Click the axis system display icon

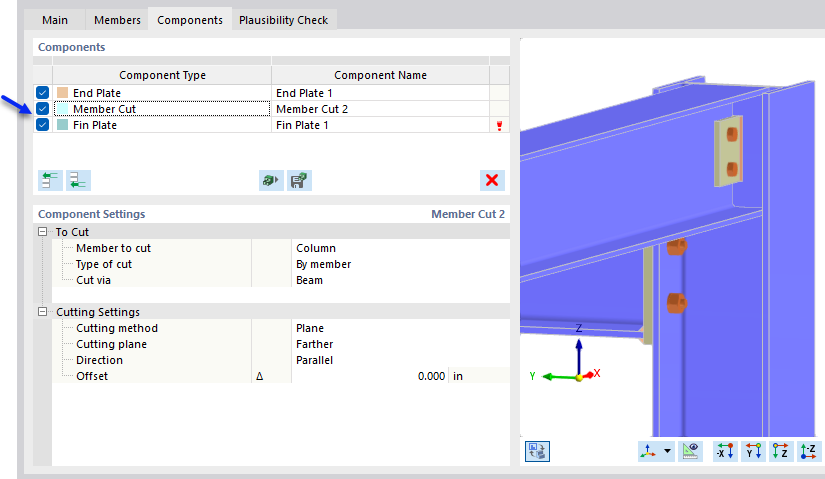(648, 451)
